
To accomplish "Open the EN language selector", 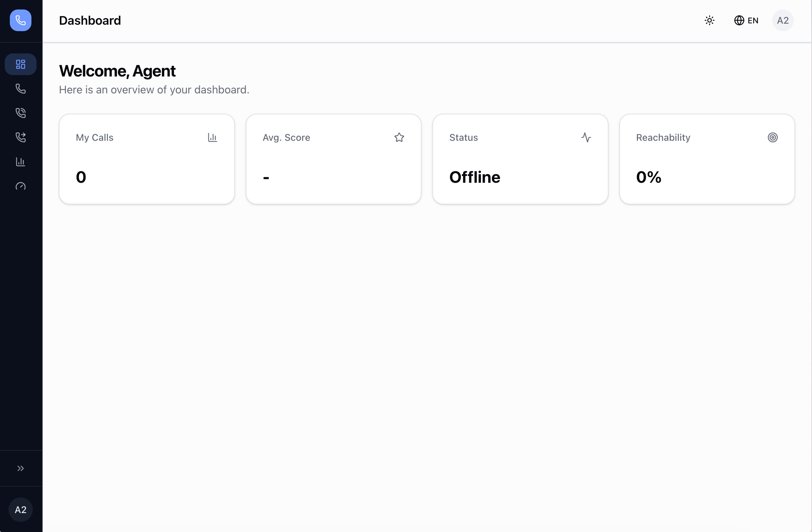I will [746, 20].
